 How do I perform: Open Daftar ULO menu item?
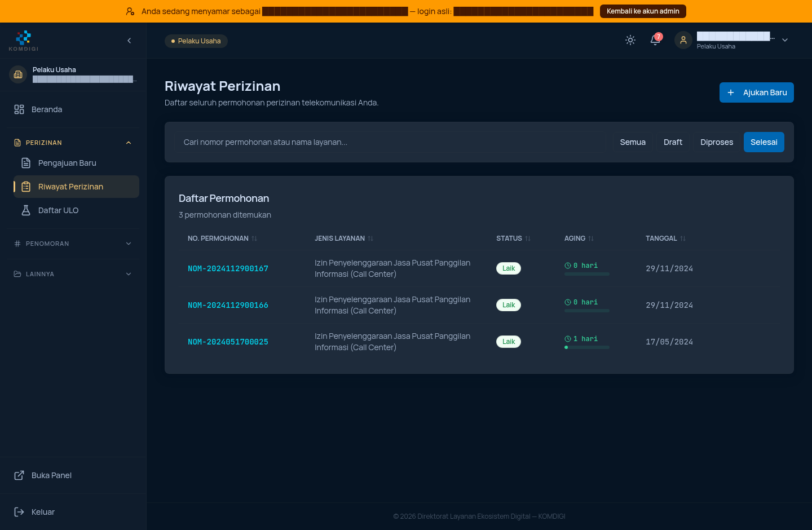click(77, 210)
